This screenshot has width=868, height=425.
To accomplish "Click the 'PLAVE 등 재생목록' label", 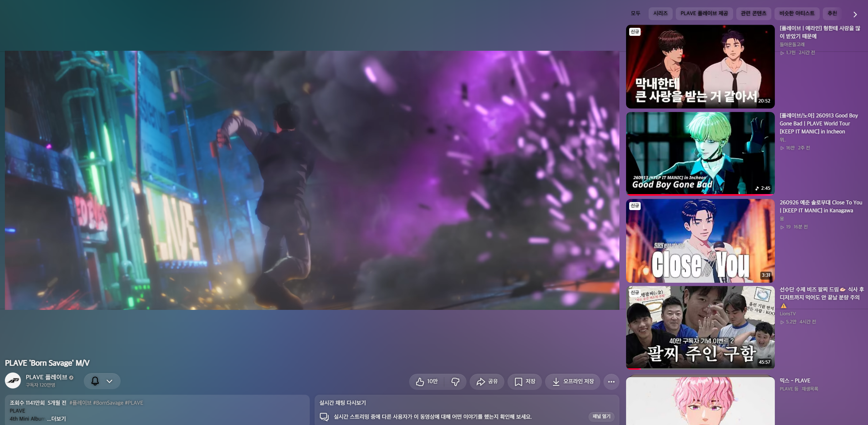I will pyautogui.click(x=799, y=389).
